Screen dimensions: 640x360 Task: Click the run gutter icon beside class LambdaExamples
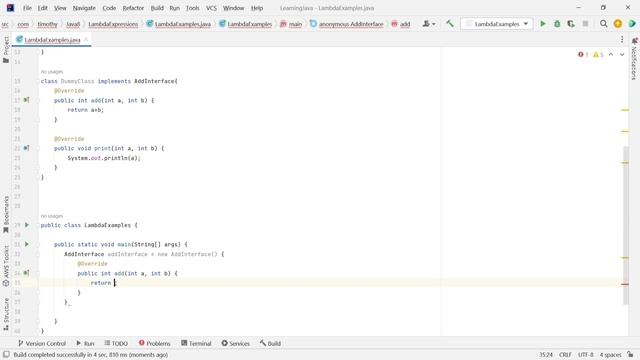pyautogui.click(x=27, y=225)
